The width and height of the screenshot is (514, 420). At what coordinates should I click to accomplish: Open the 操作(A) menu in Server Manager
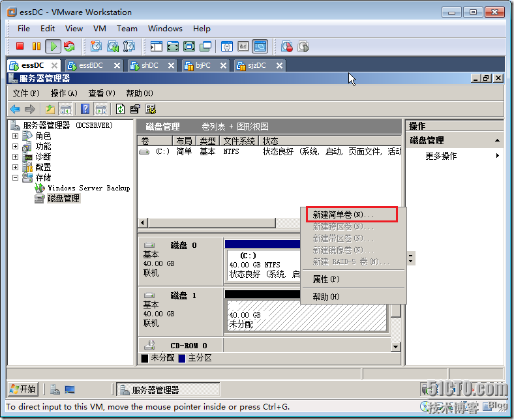(x=64, y=93)
